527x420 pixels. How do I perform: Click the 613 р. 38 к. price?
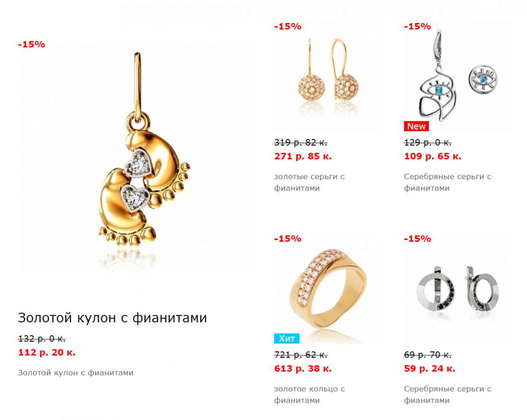tap(303, 369)
